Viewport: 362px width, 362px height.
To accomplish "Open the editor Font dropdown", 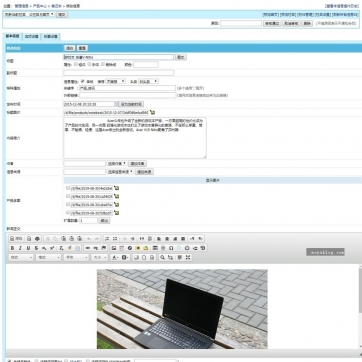I will (77, 257).
